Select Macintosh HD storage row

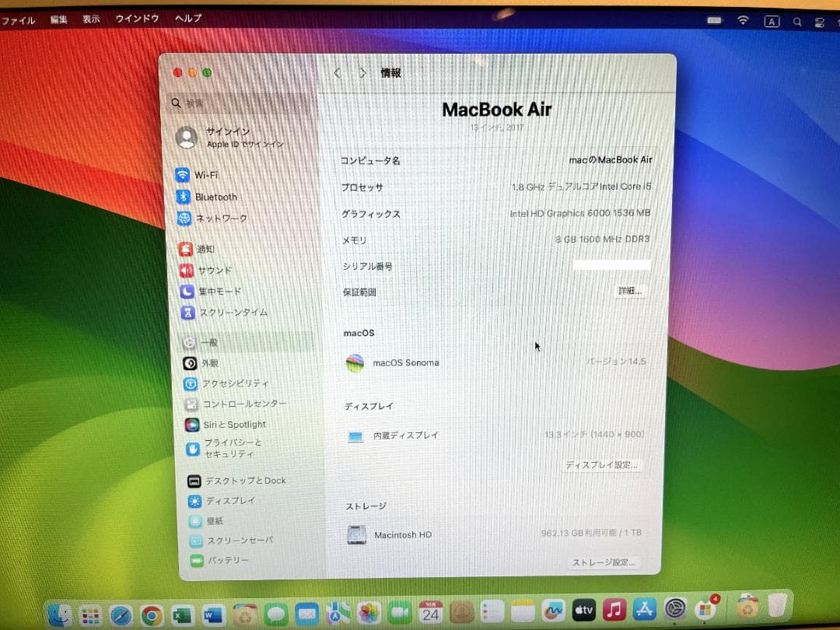click(x=494, y=534)
